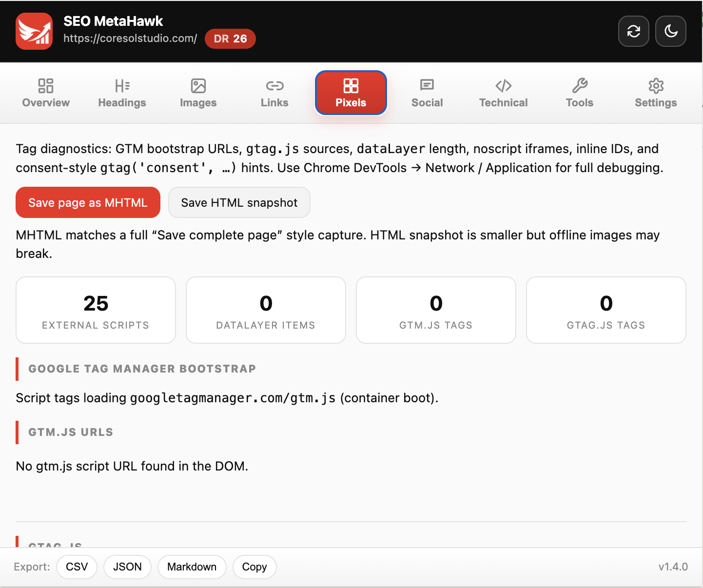Click Save page as MHTML button
The image size is (703, 588).
[88, 202]
